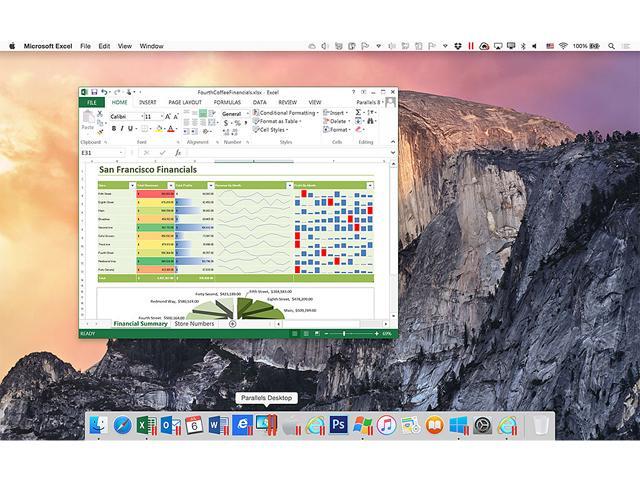
Task: Open the FILE backstage tab
Action: point(91,102)
